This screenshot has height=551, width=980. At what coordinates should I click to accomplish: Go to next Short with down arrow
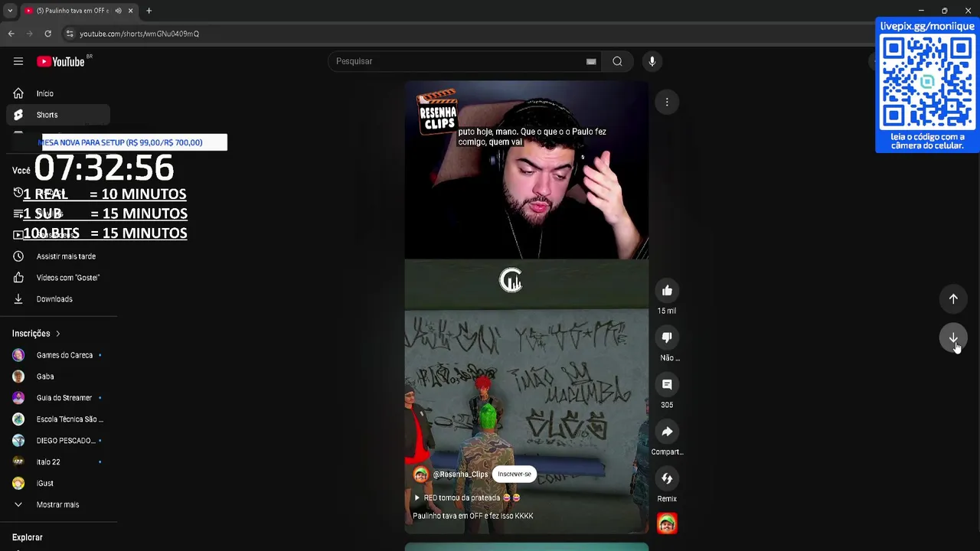pos(953,338)
